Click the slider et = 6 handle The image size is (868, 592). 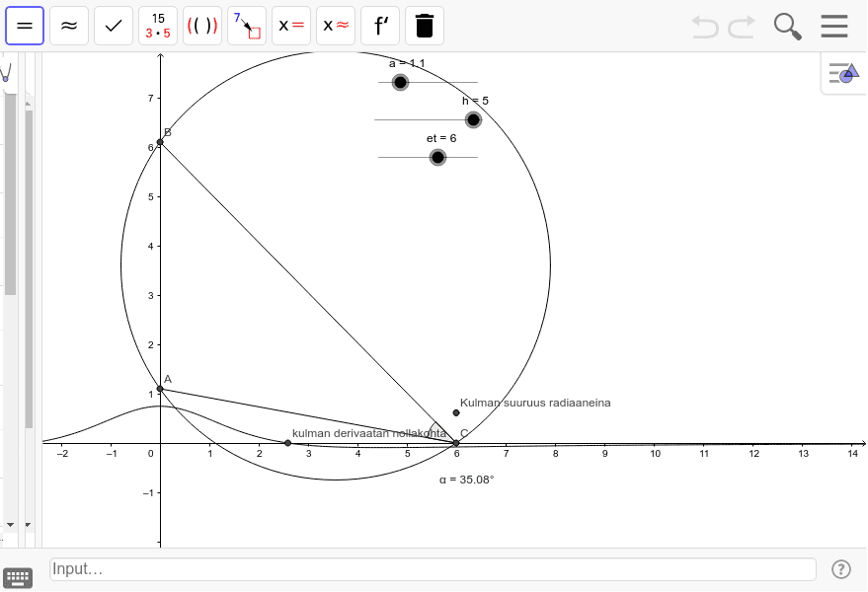pos(437,157)
